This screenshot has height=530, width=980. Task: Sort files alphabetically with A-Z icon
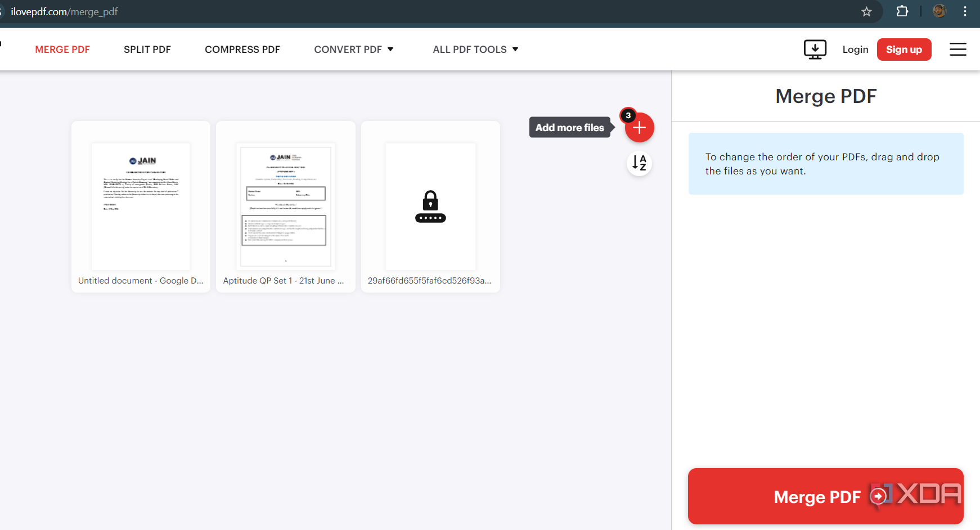click(x=639, y=163)
